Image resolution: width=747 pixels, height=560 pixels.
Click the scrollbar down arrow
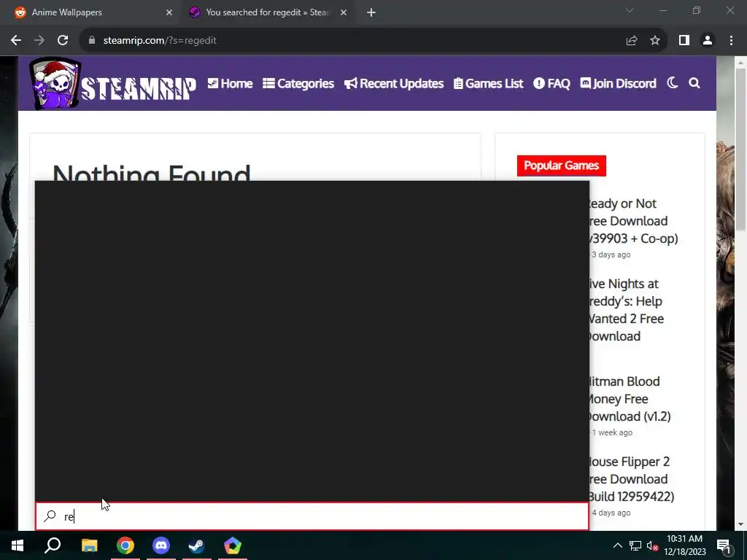pyautogui.click(x=740, y=524)
